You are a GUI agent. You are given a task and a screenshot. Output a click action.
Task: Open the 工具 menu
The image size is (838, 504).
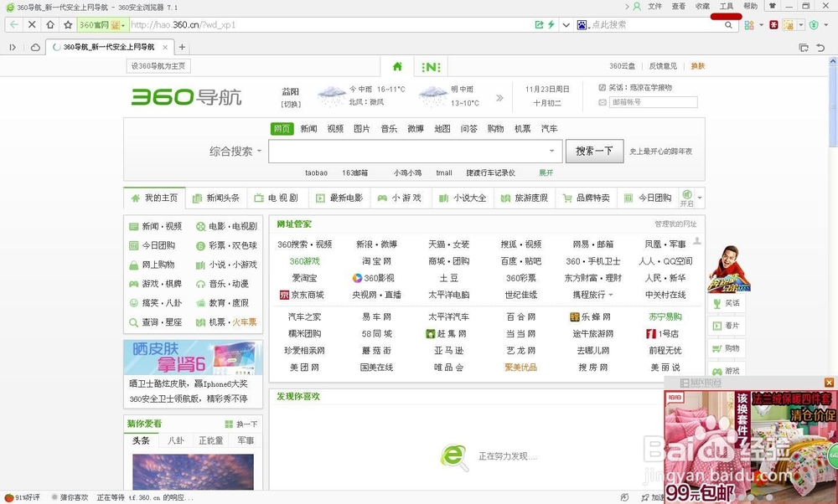727,7
